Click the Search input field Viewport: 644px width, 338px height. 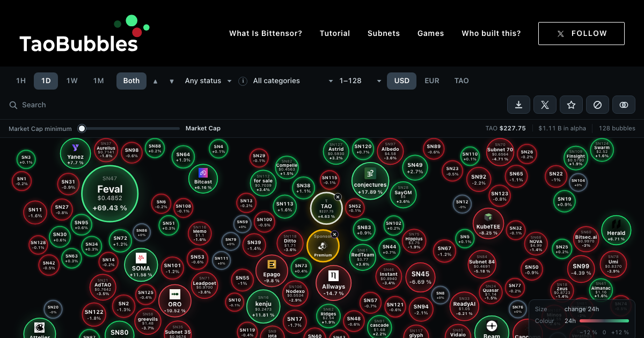[252, 105]
